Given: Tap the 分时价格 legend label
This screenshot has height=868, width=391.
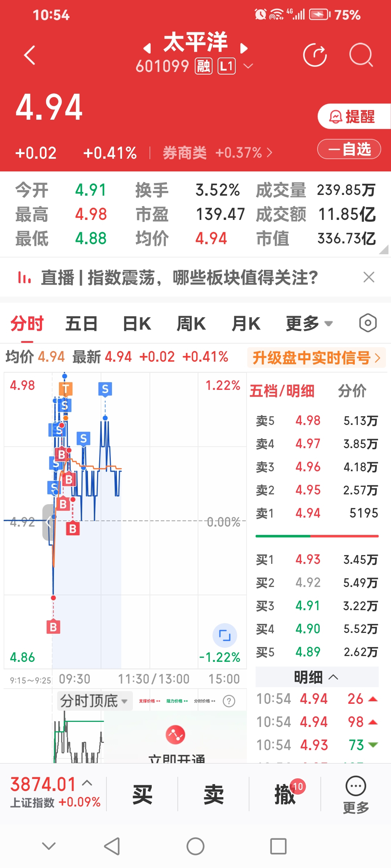Looking at the screenshot, I should 205,701.
